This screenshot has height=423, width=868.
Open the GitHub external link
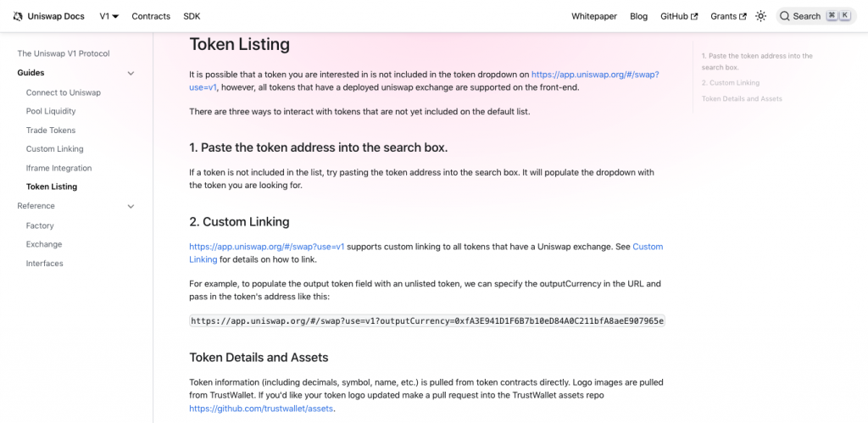[679, 16]
